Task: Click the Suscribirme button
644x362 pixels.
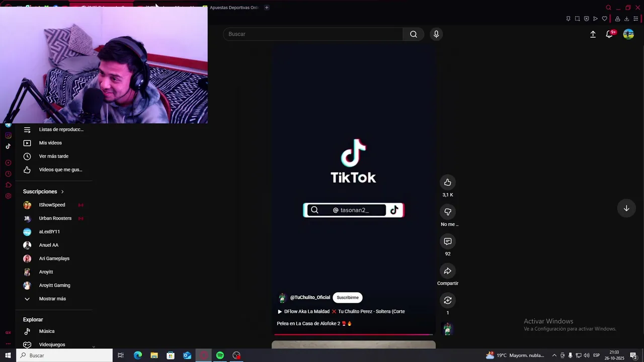Action: pyautogui.click(x=348, y=298)
